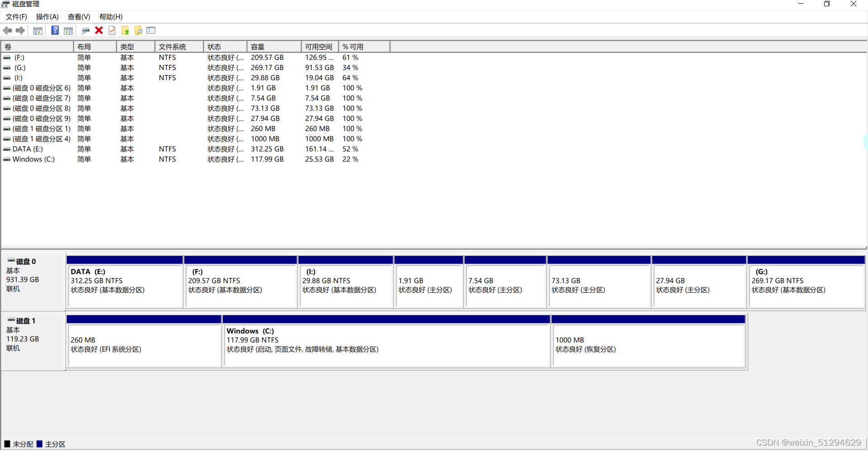Image resolution: width=868 pixels, height=451 pixels.
Task: Click the Back arrow toolbar icon
Action: click(7, 30)
